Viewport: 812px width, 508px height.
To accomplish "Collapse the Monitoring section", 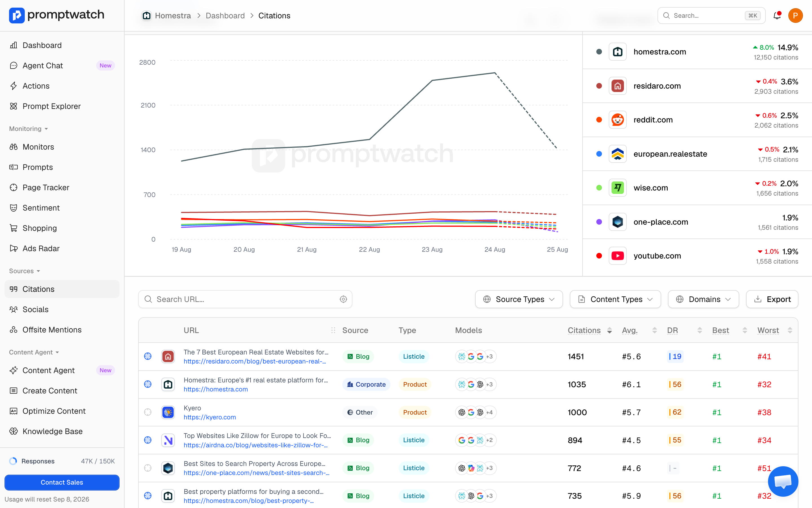I will point(28,129).
